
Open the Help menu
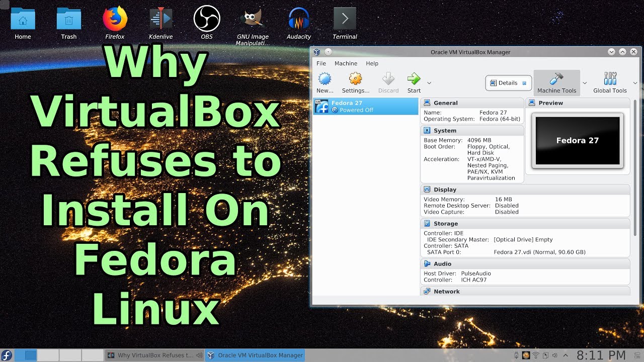372,63
